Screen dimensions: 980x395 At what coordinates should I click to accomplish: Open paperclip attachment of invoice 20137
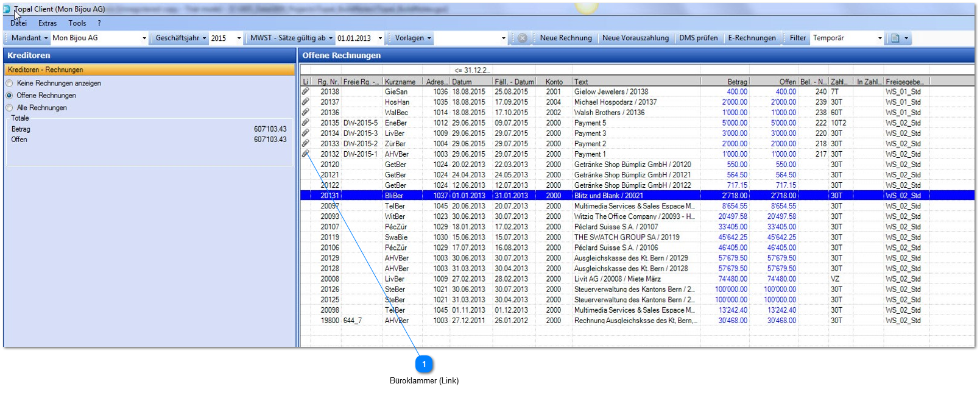pos(306,102)
